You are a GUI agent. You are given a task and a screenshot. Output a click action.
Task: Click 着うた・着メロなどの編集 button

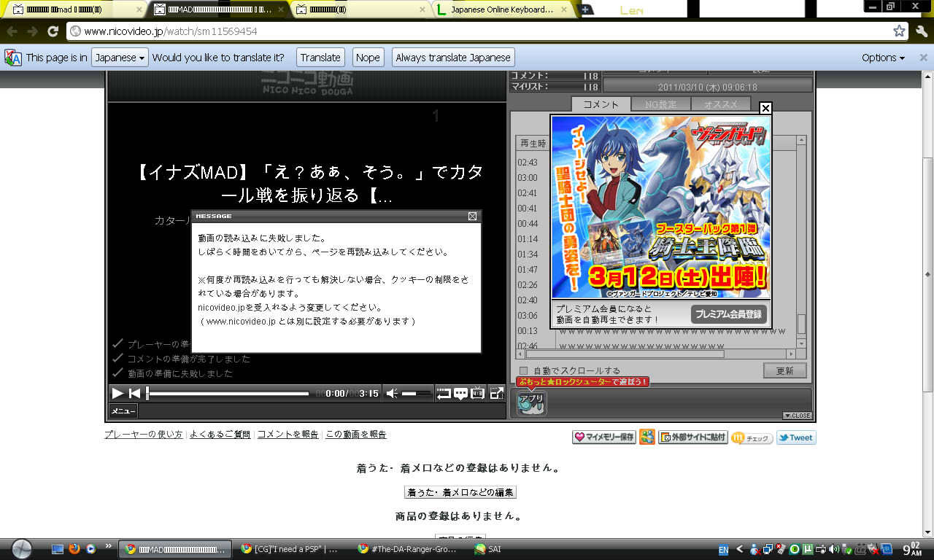pos(460,492)
